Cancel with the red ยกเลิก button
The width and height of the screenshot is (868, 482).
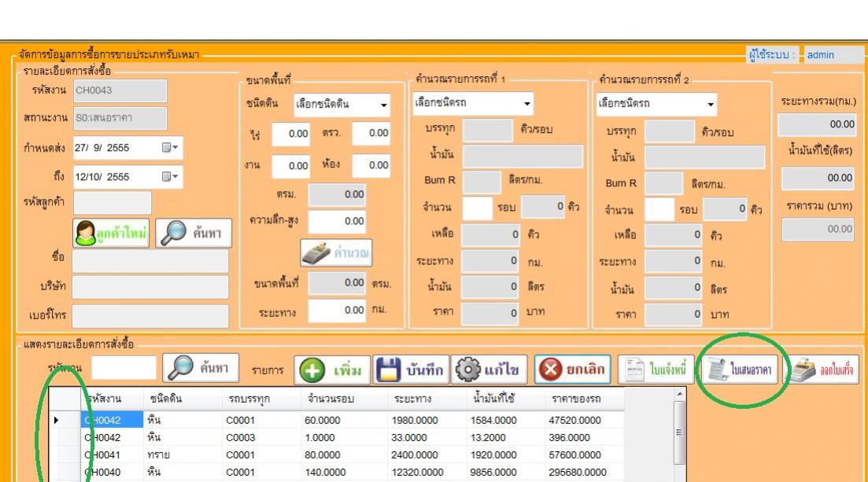pos(572,369)
